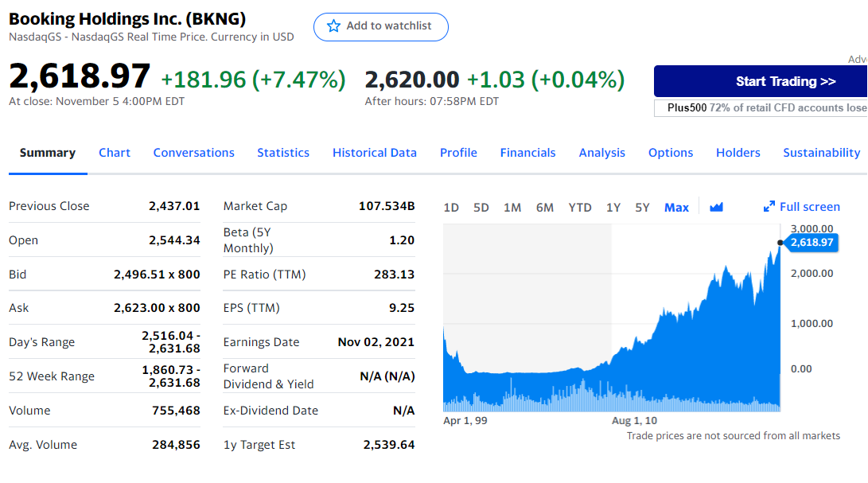Image resolution: width=868 pixels, height=483 pixels.
Task: Select the 1M chart range
Action: pos(512,207)
